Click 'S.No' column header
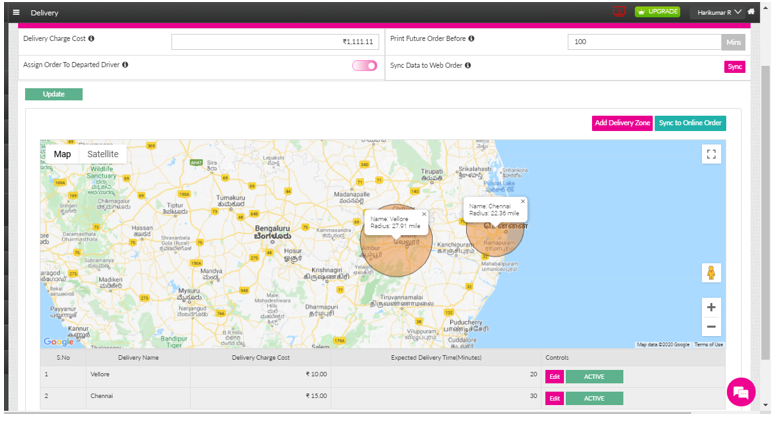 (x=63, y=358)
